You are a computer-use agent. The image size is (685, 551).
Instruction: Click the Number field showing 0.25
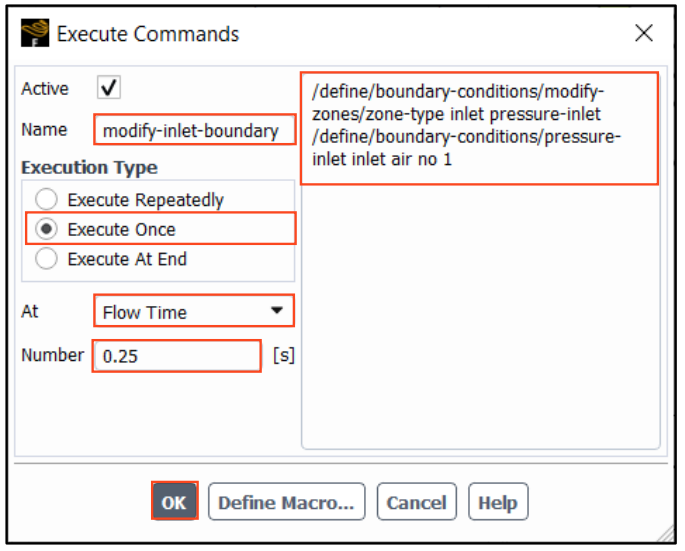point(176,356)
